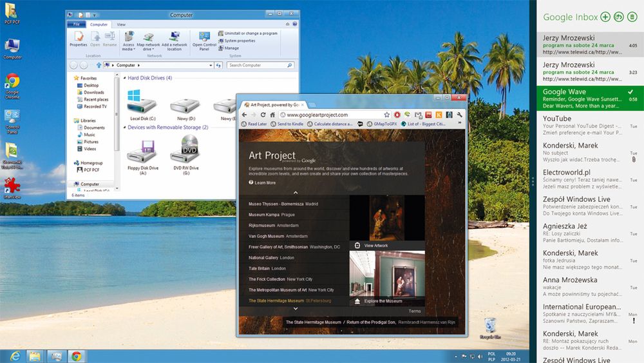Show more bookmarks with the chevron
644x363 pixels.
tap(460, 123)
